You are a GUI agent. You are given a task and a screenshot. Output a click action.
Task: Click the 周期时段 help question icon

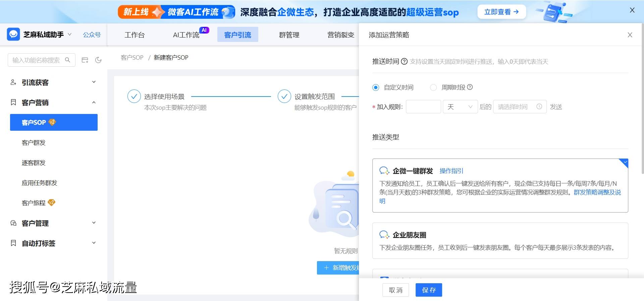(x=470, y=87)
